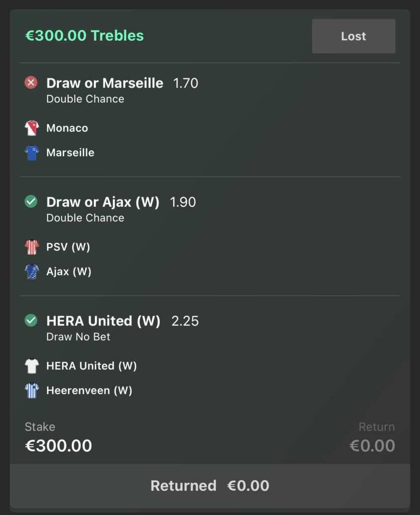The width and height of the screenshot is (420, 515).
Task: Click the green checkmark beside Draw or Ajax
Action: pyautogui.click(x=30, y=202)
